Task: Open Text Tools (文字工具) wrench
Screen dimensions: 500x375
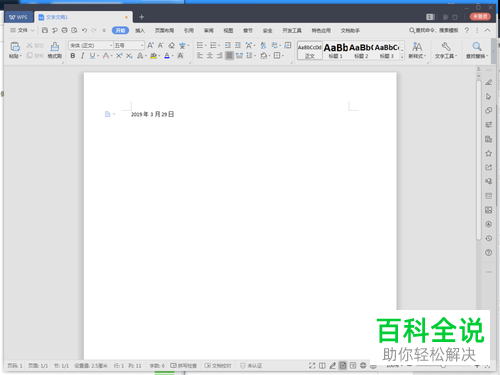Action: pos(446,50)
